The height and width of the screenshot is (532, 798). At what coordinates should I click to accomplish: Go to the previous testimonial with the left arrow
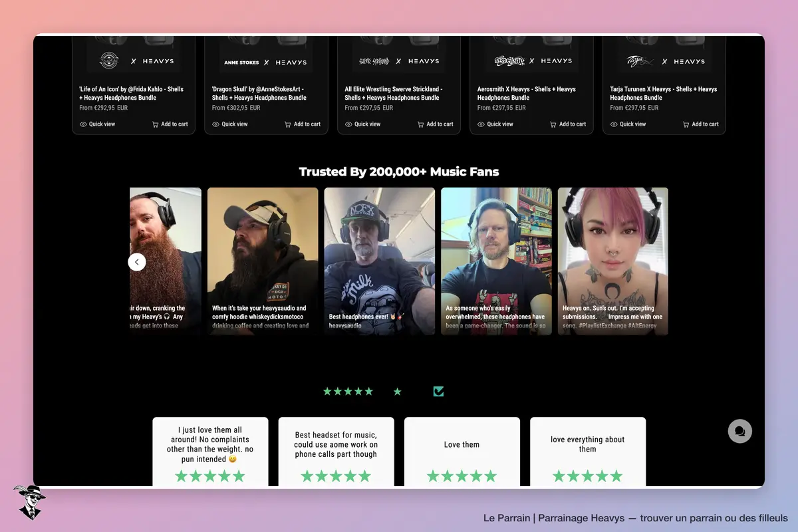[137, 262]
